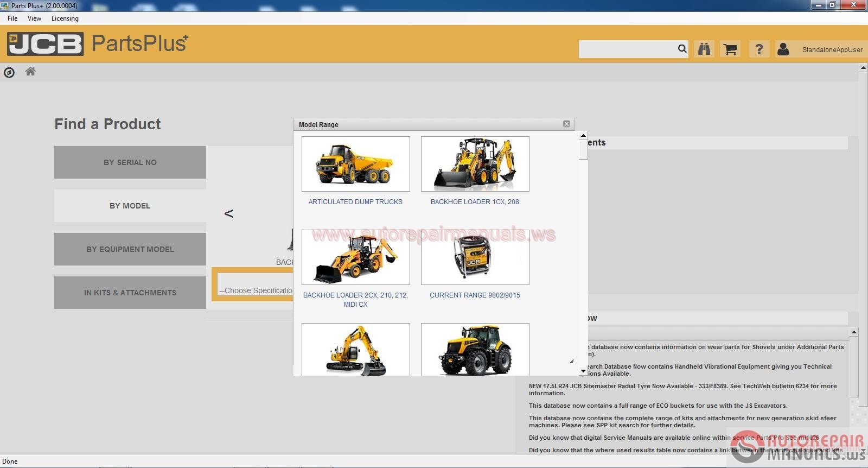
Task: Click the compass navigation icon
Action: (9, 73)
